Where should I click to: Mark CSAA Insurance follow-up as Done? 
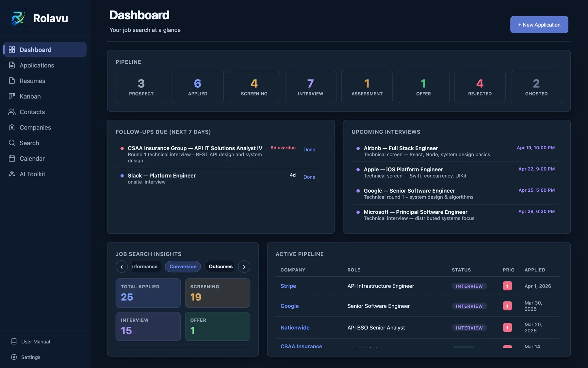point(309,149)
